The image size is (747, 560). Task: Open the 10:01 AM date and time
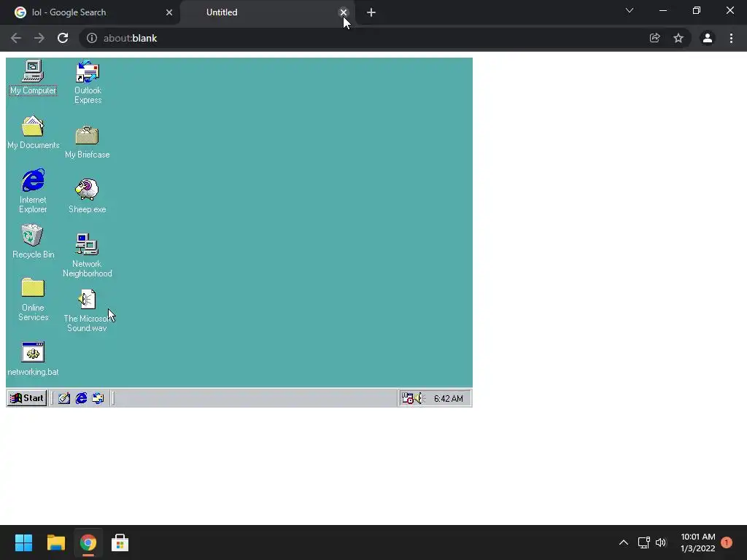pyautogui.click(x=698, y=542)
